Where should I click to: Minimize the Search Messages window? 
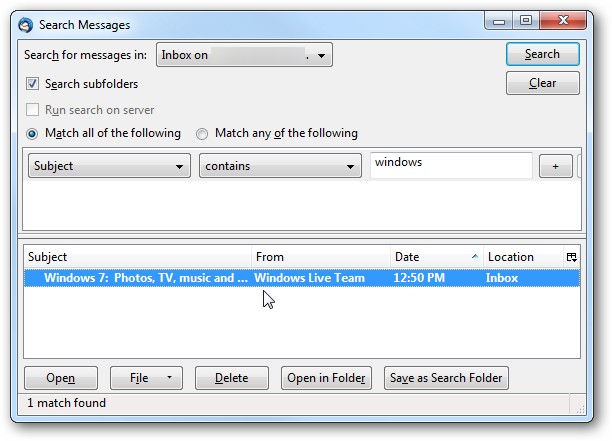coord(499,21)
